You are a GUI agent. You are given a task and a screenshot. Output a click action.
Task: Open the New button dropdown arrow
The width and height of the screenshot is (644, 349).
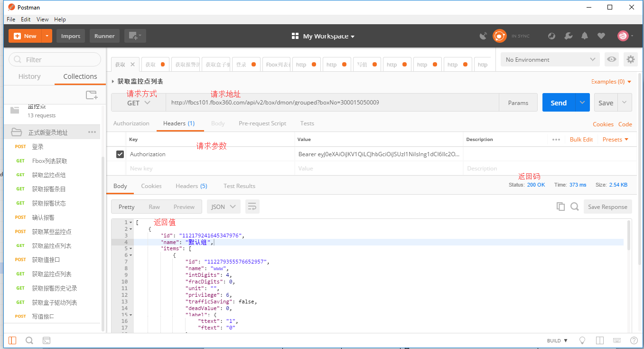coord(47,36)
